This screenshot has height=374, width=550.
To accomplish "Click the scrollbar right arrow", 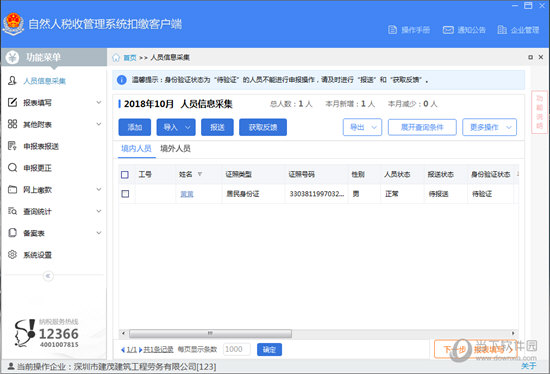I will click(513, 333).
